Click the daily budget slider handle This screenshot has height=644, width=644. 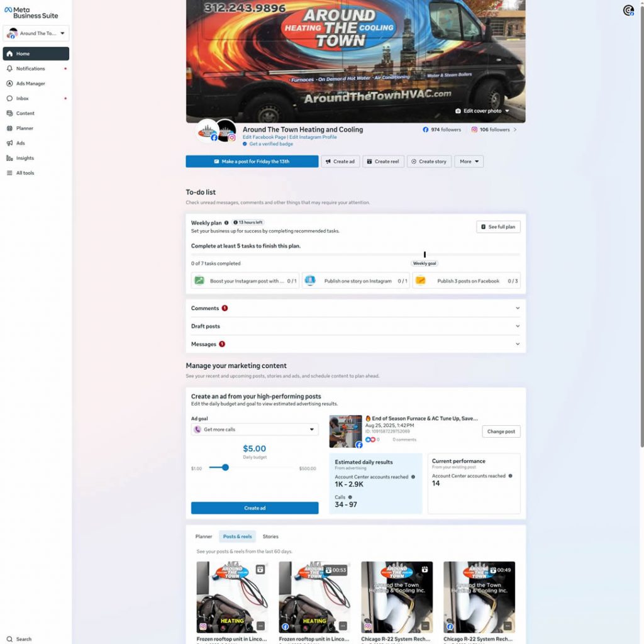click(225, 467)
